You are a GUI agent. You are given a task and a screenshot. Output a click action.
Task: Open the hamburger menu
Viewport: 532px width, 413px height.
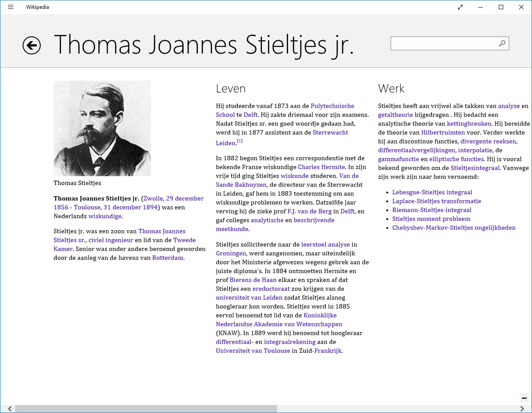11,7
